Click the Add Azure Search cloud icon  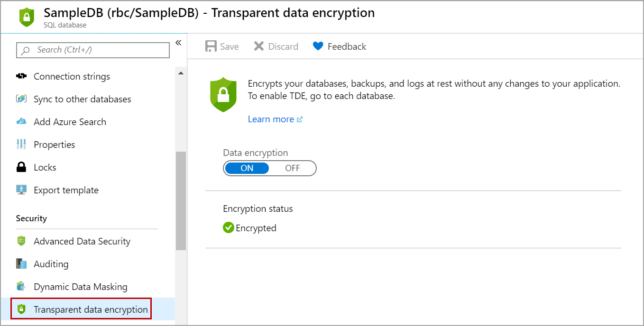[x=21, y=122]
